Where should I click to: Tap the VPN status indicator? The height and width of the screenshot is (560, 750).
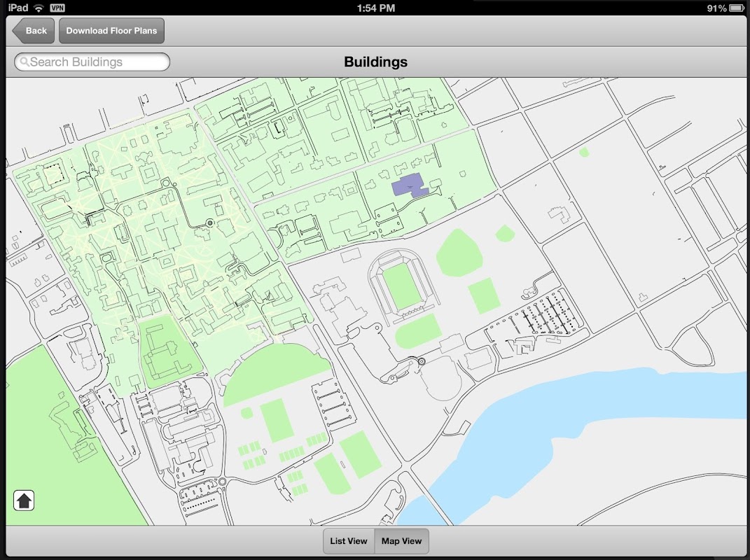click(x=57, y=8)
